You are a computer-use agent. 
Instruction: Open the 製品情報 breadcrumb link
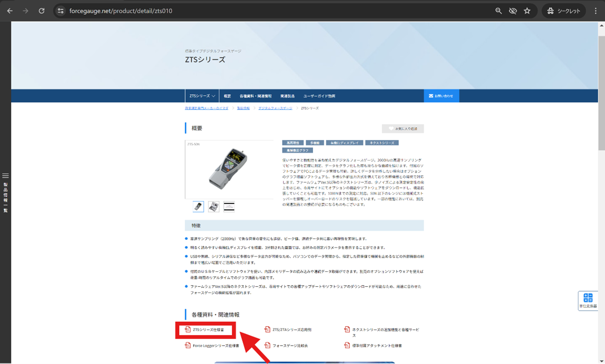(243, 108)
